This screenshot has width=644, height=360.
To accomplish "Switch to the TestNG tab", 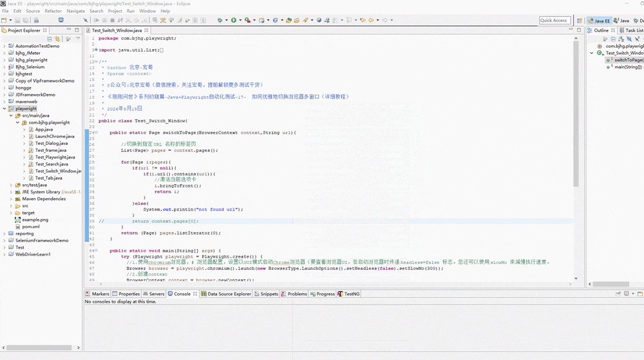I will point(348,294).
